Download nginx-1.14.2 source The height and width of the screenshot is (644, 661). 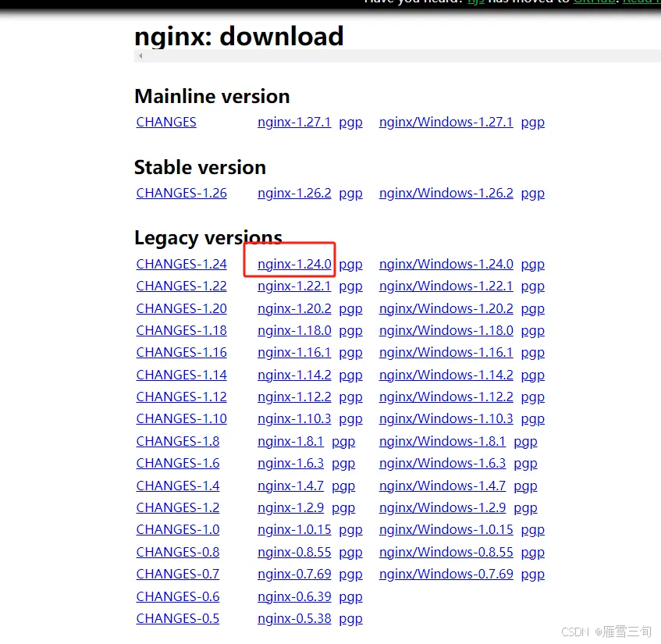[x=294, y=375]
